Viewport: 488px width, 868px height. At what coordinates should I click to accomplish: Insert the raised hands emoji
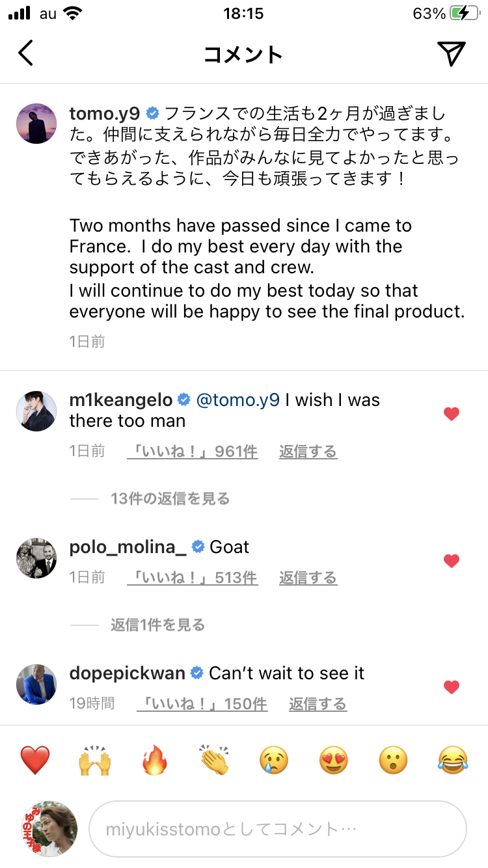coord(94,759)
